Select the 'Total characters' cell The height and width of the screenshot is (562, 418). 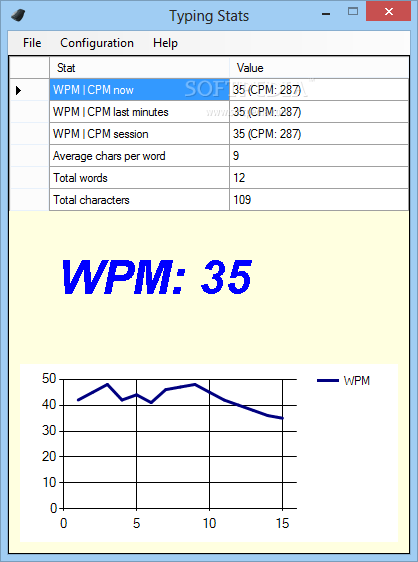pyautogui.click(x=139, y=200)
